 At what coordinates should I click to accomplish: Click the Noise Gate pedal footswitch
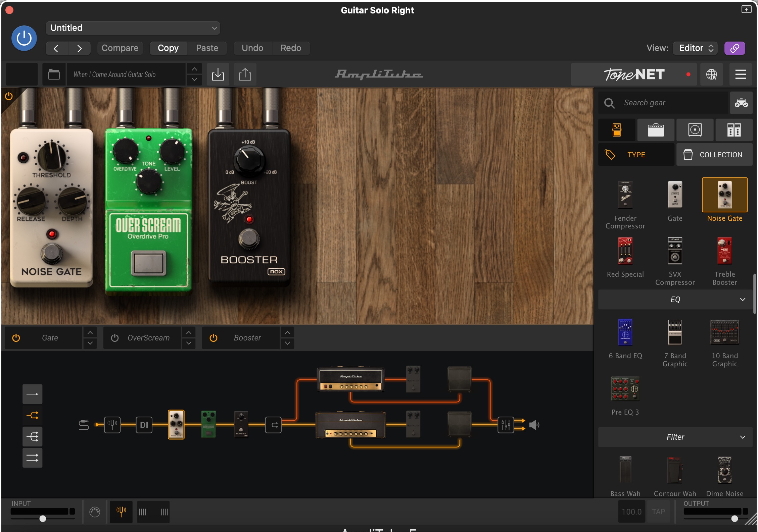coord(52,254)
